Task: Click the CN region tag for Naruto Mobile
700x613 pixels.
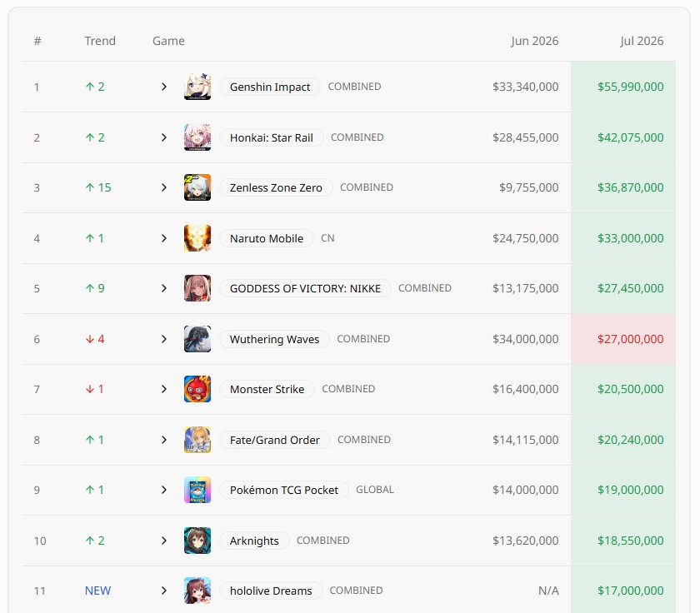Action: tap(327, 238)
